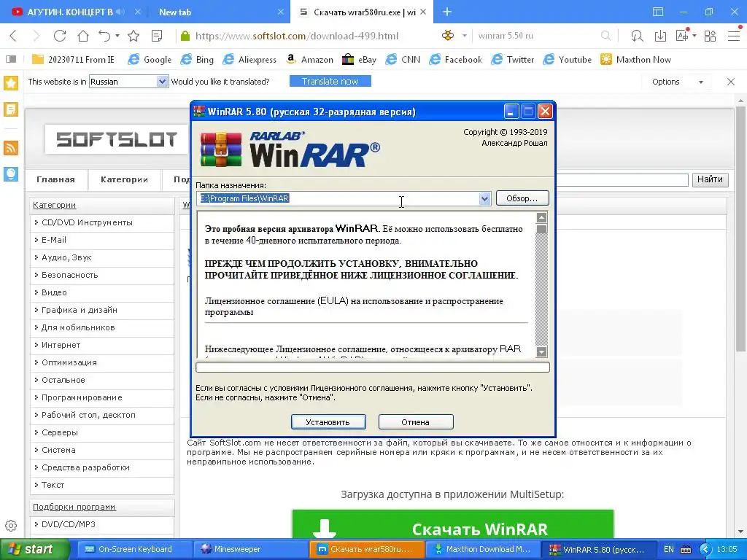The height and width of the screenshot is (560, 747).
Task: Open the Программирование category
Action: (x=82, y=397)
